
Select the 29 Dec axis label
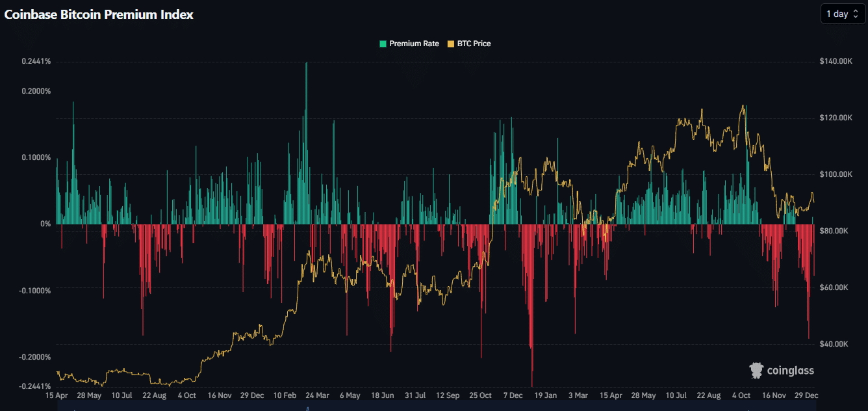805,395
